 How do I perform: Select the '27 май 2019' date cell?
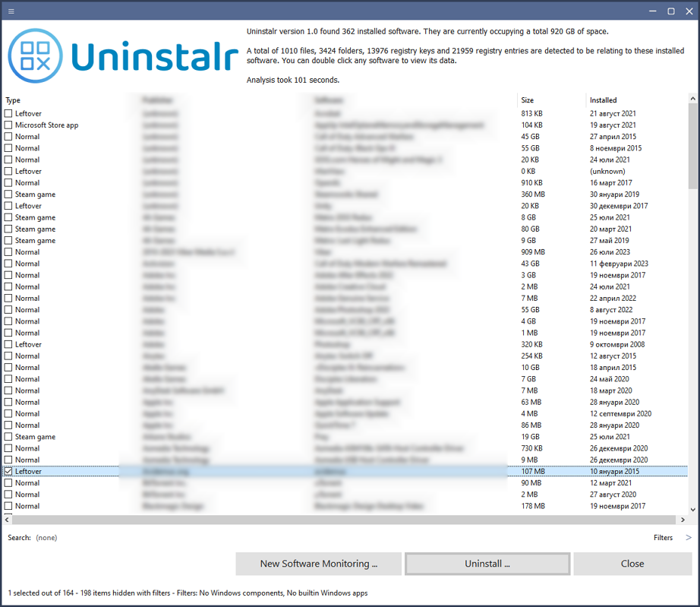pos(609,240)
